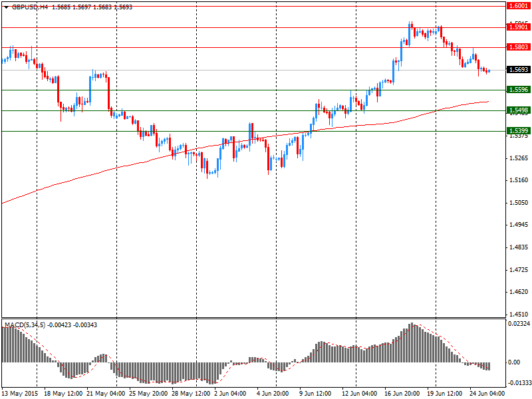Click the 16 Jun 20:00 time label
Screen dimensions: 532x399
(402, 394)
